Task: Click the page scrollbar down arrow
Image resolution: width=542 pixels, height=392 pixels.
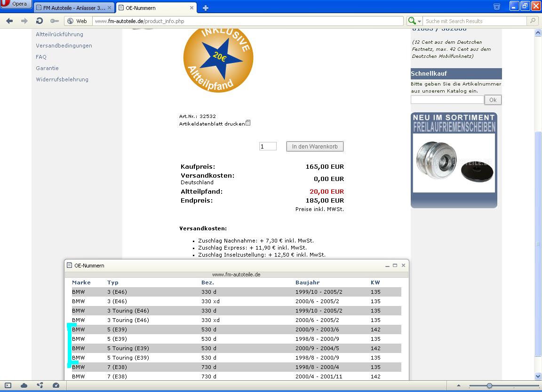Action: click(538, 376)
